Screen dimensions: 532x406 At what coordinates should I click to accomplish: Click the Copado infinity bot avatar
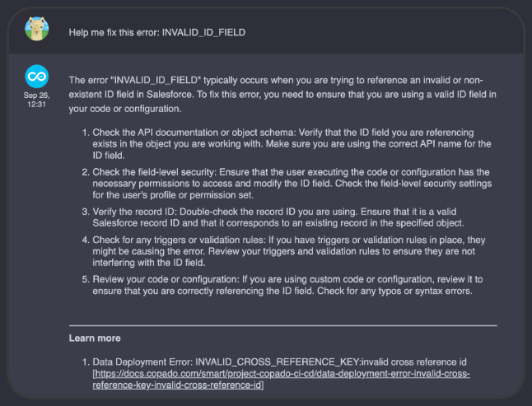coord(36,77)
